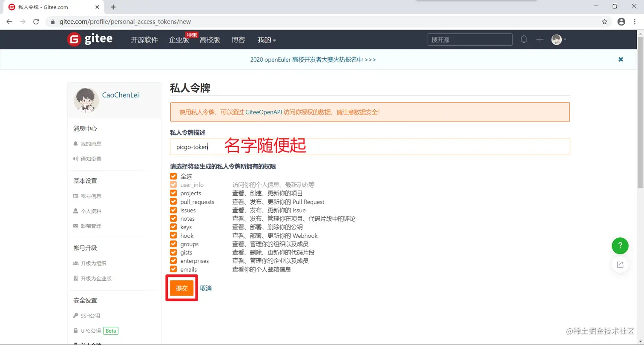Open a new browser tab
This screenshot has width=644, height=345.
(113, 7)
